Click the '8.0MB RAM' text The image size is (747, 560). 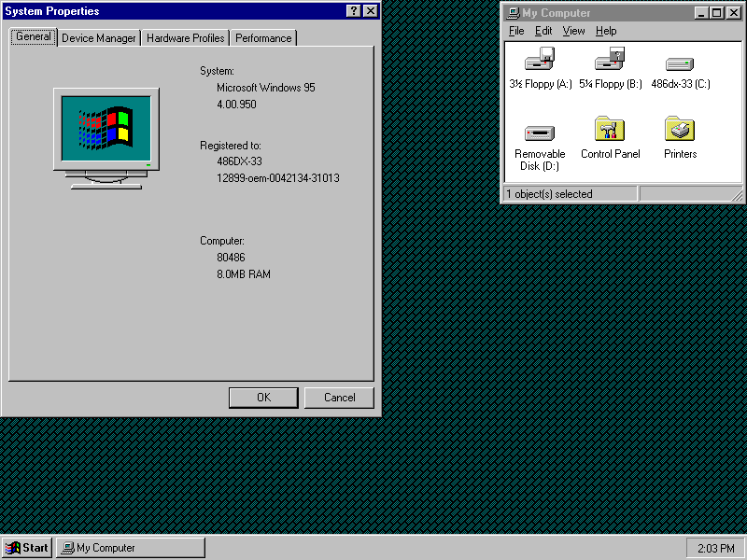(244, 274)
